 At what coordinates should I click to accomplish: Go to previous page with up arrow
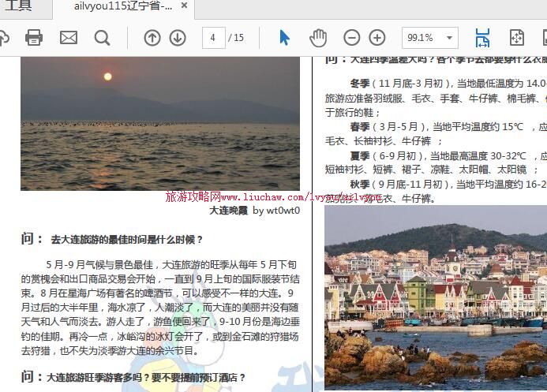click(152, 37)
